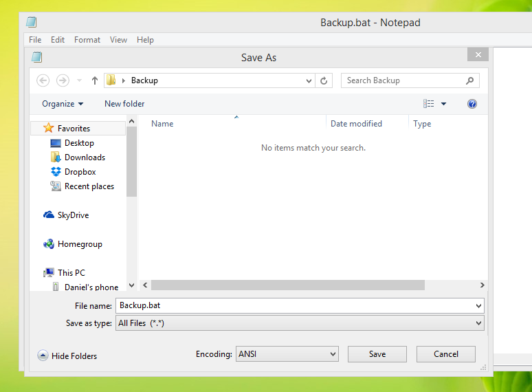Click the horizontal scrollbar in file list
The width and height of the screenshot is (532, 392).
287,285
